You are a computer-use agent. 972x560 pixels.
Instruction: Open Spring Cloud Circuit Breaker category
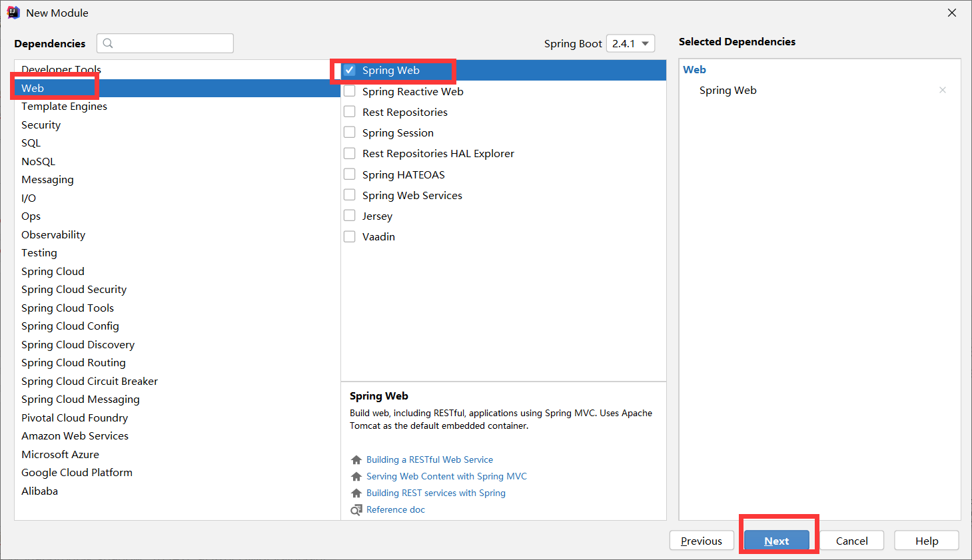pos(177,381)
